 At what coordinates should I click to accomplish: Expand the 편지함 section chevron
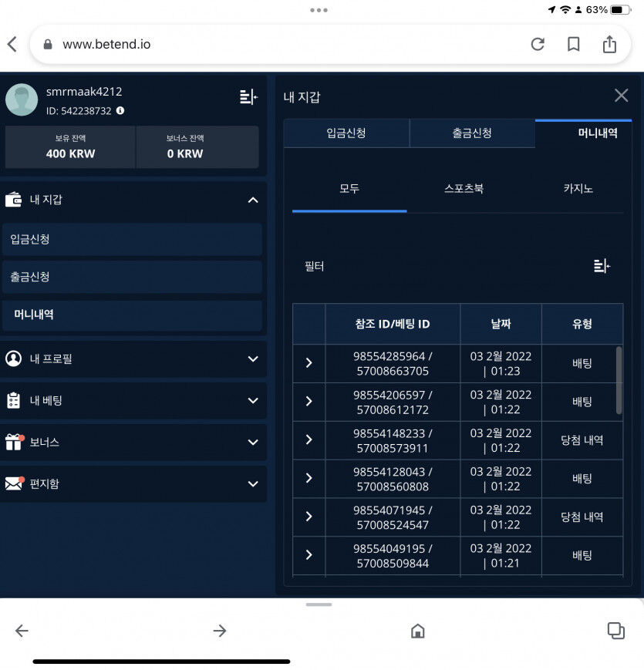pyautogui.click(x=253, y=483)
